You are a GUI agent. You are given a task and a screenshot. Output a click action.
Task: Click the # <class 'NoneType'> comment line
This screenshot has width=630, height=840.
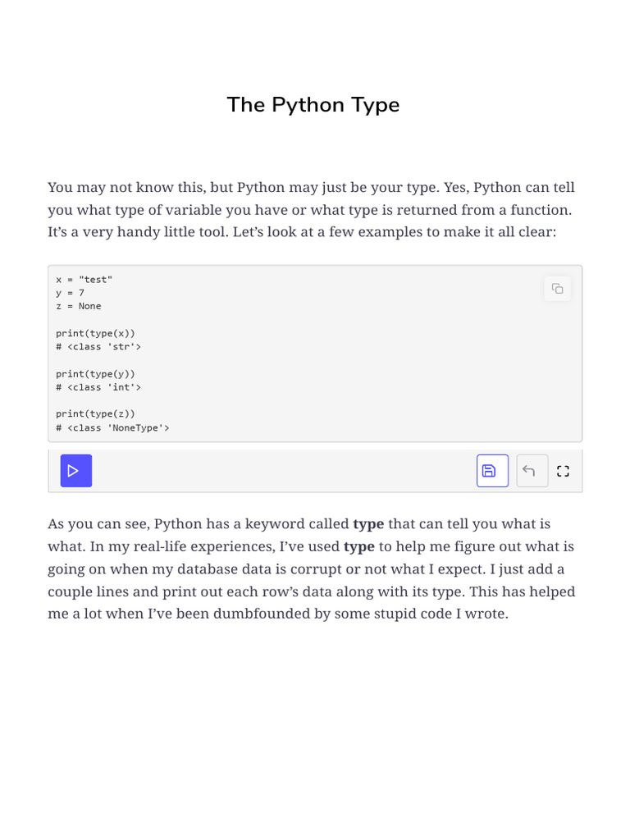click(x=112, y=428)
